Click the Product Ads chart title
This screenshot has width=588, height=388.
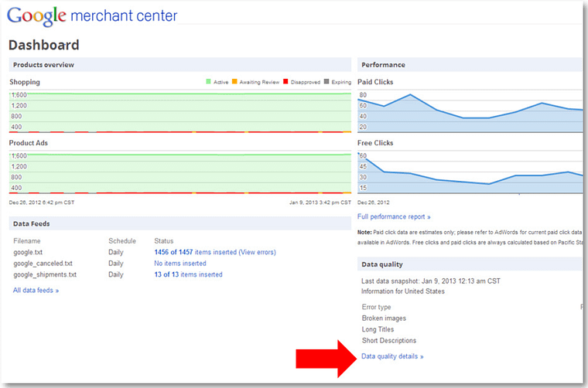pyautogui.click(x=28, y=143)
